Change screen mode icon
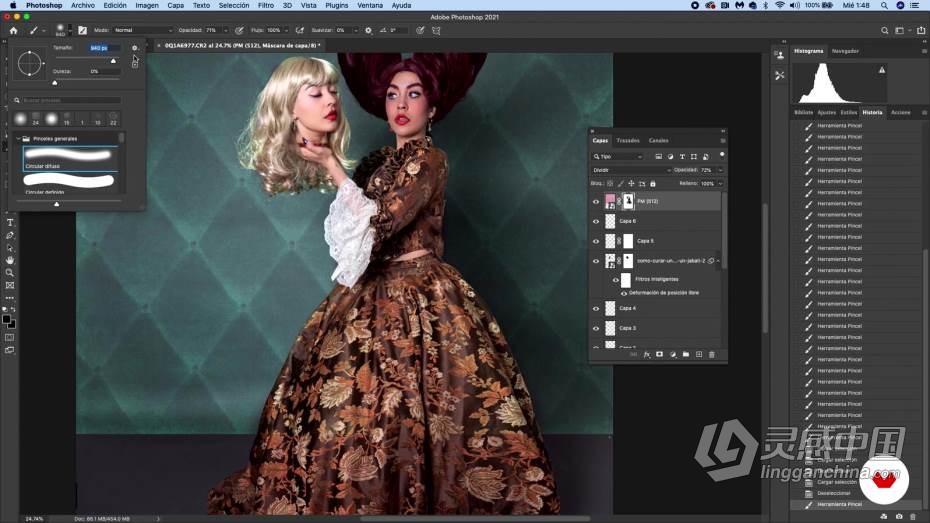This screenshot has width=930, height=523. [9, 350]
